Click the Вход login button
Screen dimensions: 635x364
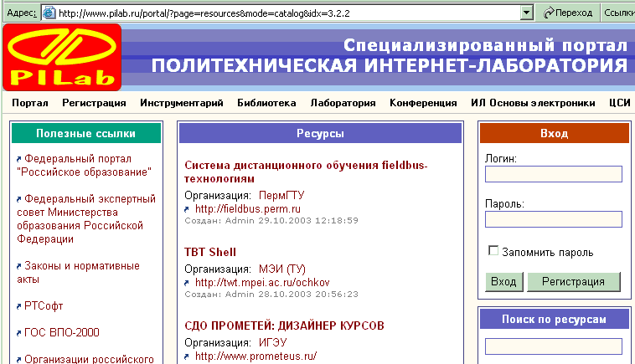pyautogui.click(x=504, y=281)
